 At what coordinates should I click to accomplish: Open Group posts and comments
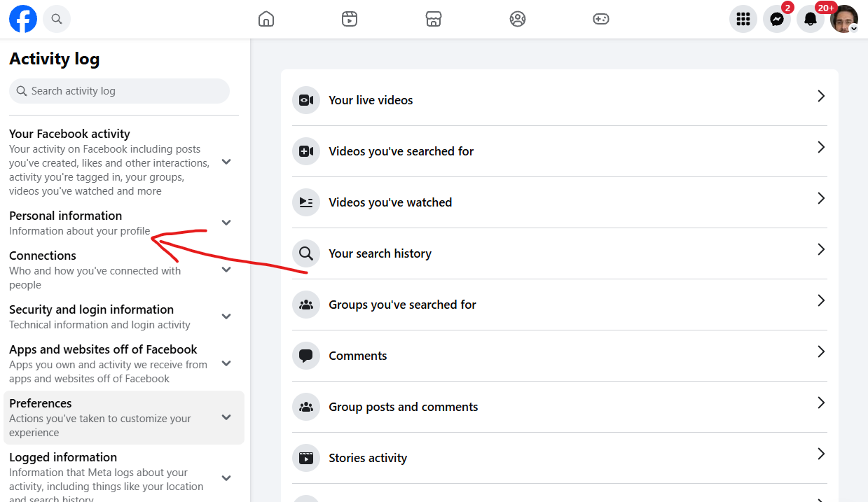pos(560,407)
